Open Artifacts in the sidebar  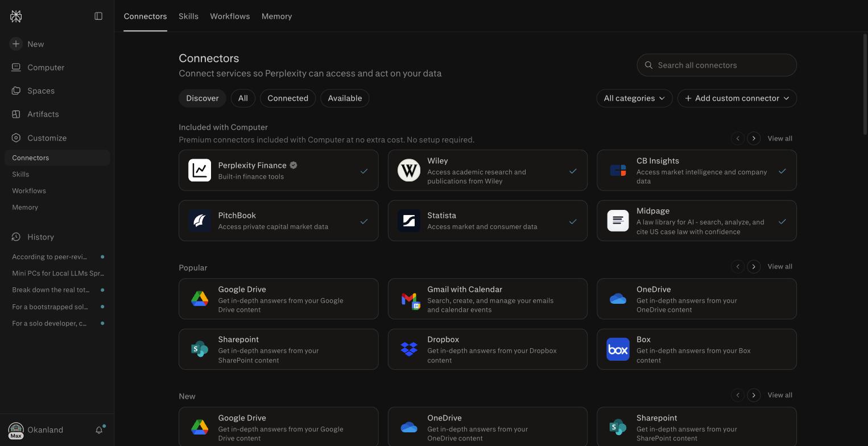pos(43,114)
